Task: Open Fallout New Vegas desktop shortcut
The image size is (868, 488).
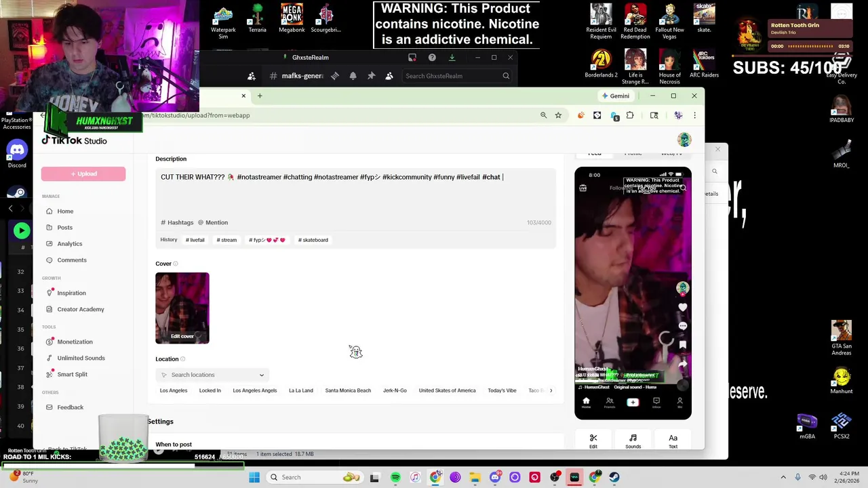Action: (669, 22)
